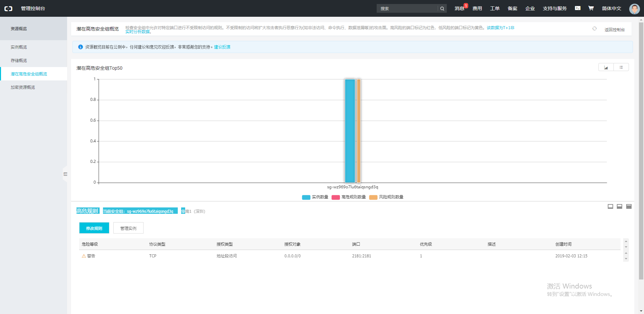
Task: Open the 该数据为T+1非实时分析数据 link
Action: (500, 28)
